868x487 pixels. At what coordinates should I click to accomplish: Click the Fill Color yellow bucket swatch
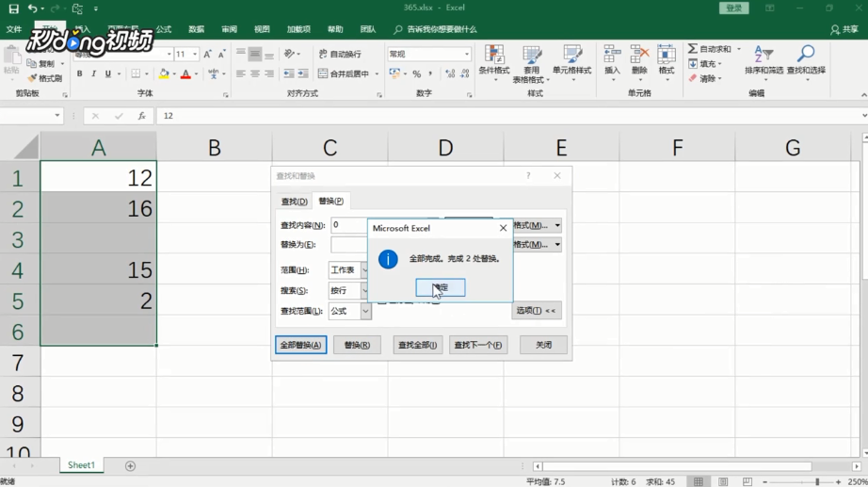[164, 73]
